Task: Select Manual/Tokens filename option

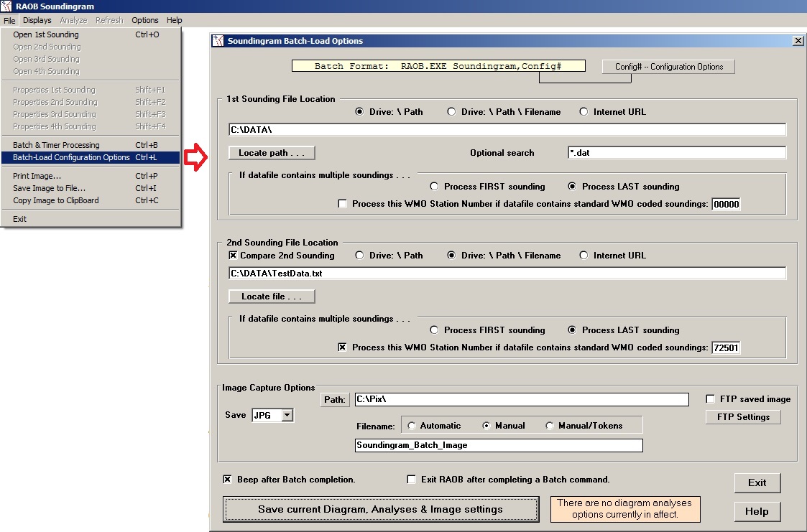Action: pos(550,426)
